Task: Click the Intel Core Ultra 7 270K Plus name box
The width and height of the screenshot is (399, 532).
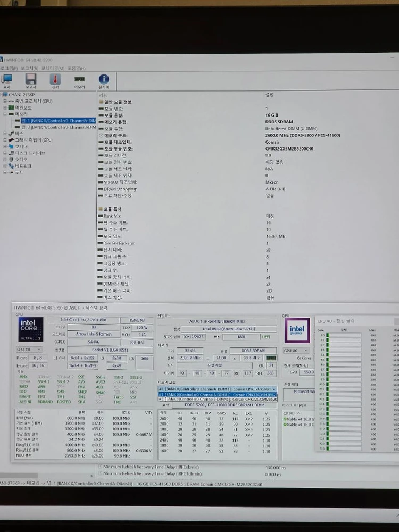Action: pyautogui.click(x=83, y=320)
